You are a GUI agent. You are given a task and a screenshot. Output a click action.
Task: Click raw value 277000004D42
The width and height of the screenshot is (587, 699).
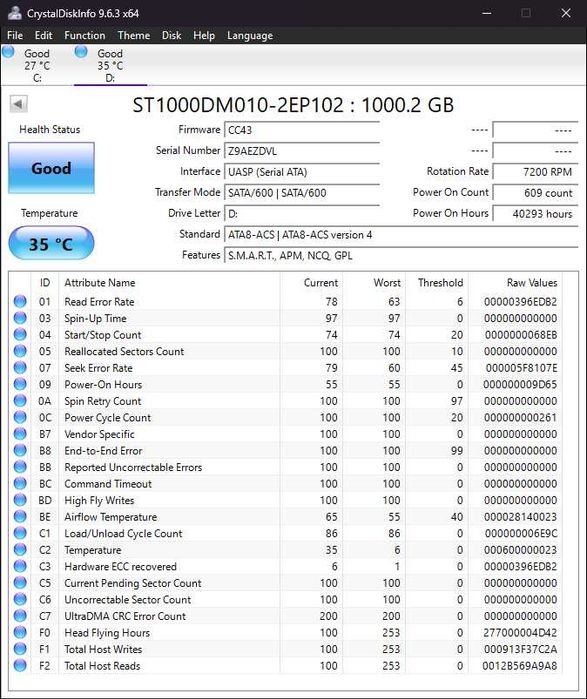(520, 633)
